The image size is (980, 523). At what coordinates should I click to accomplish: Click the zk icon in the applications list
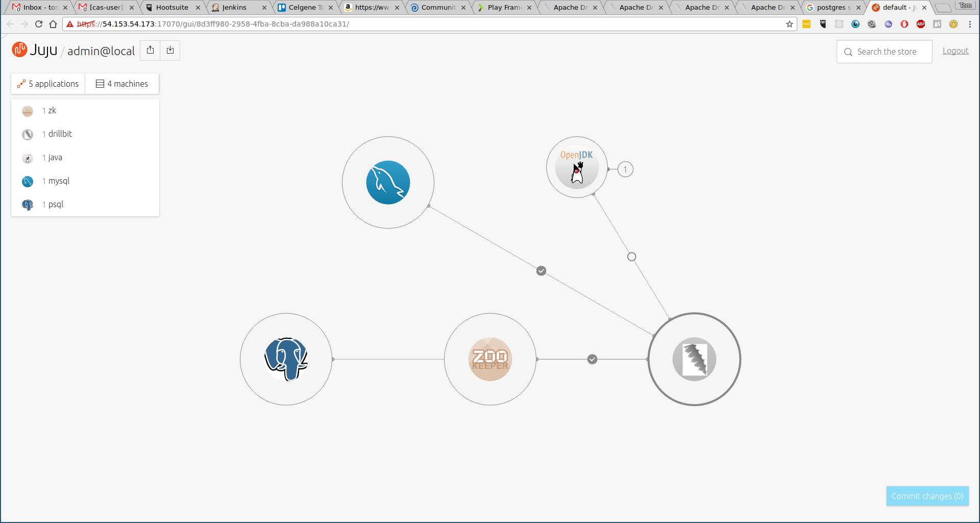28,111
